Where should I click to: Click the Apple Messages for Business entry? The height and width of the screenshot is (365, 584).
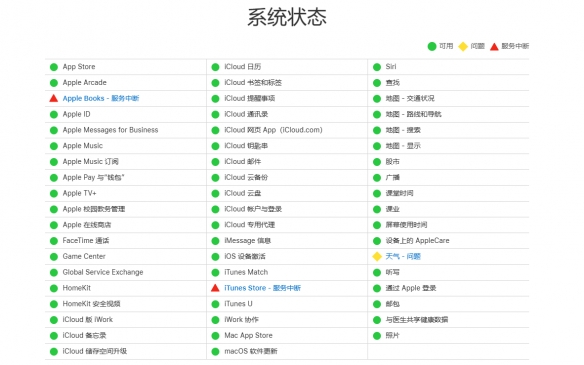pos(110,130)
